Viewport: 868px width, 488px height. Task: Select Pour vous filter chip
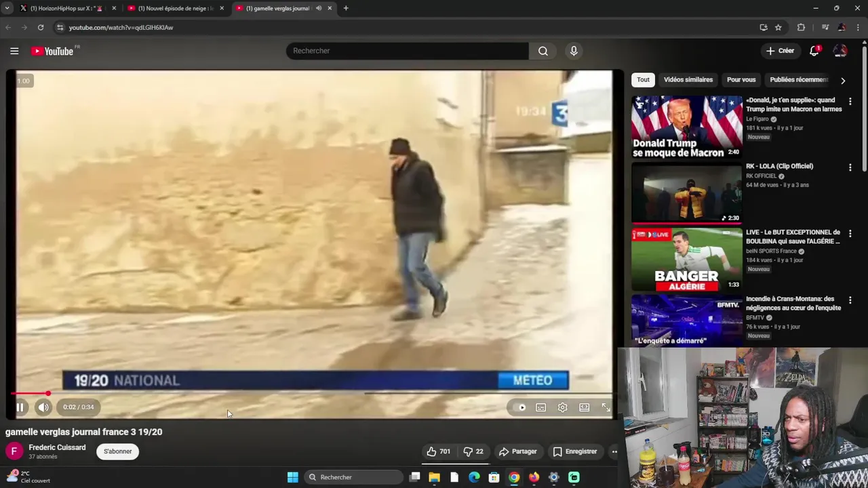click(741, 80)
